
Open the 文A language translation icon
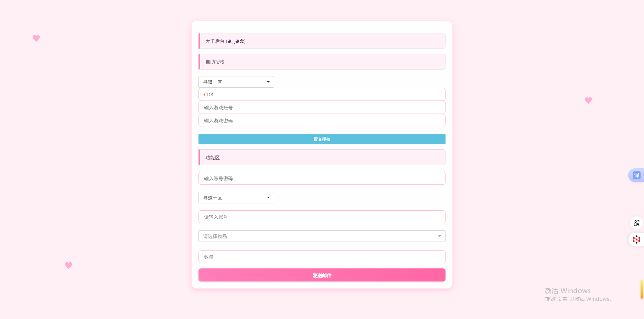[x=636, y=223]
